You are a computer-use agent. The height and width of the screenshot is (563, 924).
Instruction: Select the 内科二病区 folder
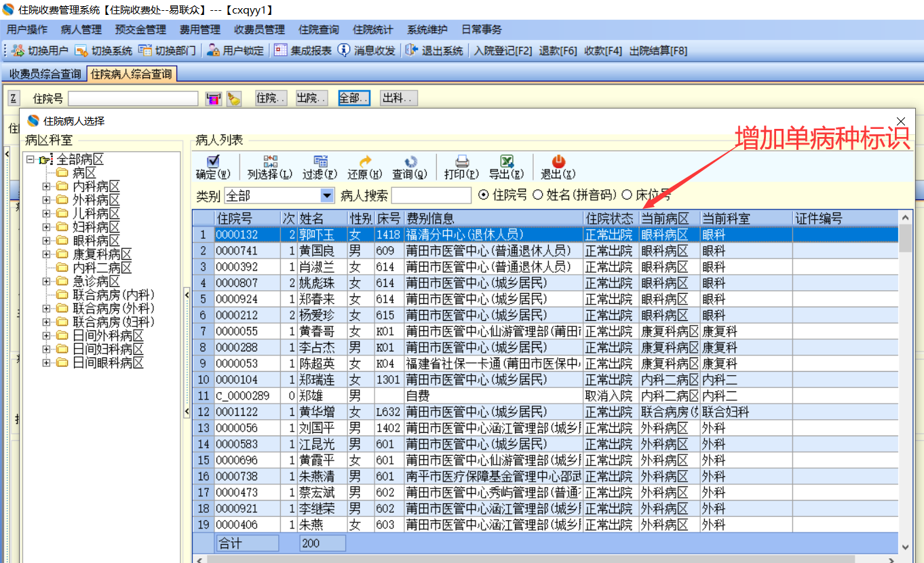pyautogui.click(x=102, y=268)
